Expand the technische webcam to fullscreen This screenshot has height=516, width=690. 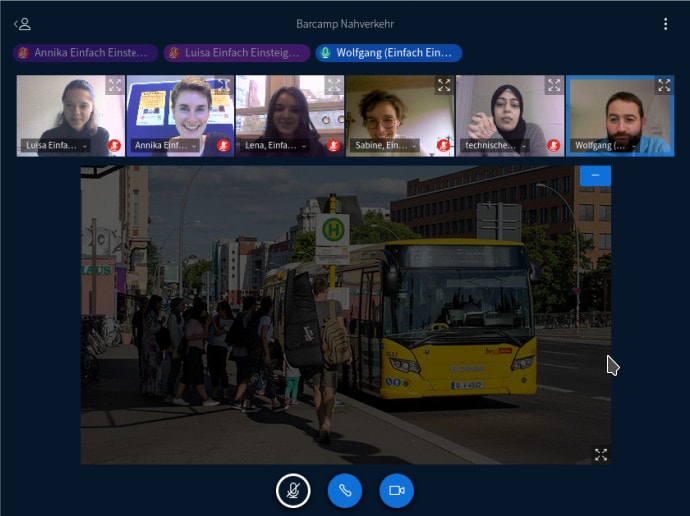click(x=554, y=86)
